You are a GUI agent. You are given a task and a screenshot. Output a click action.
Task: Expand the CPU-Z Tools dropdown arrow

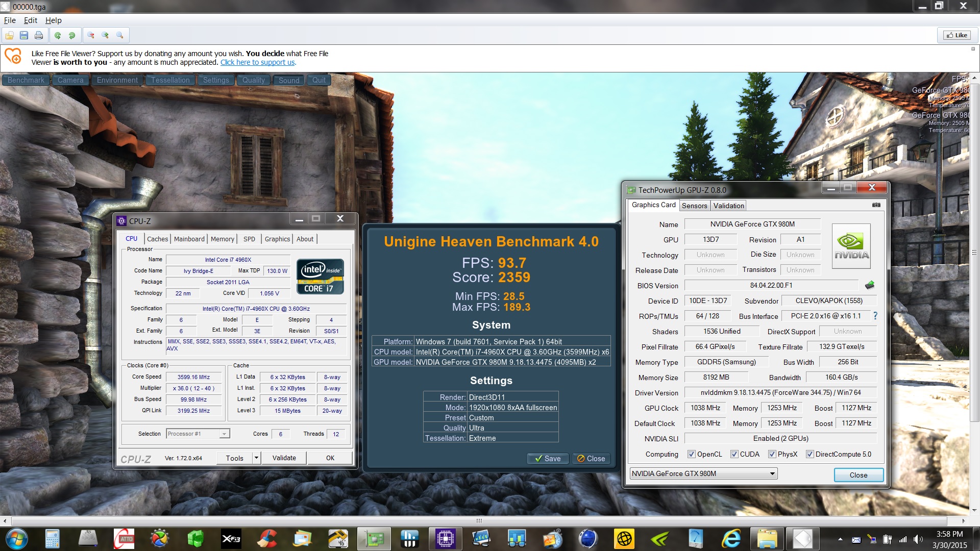tap(256, 458)
